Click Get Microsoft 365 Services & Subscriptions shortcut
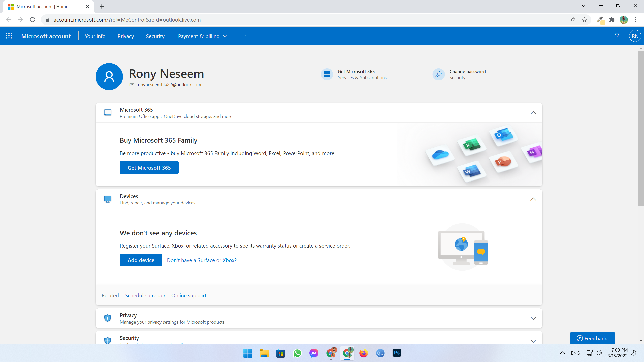644x362 pixels. [354, 74]
